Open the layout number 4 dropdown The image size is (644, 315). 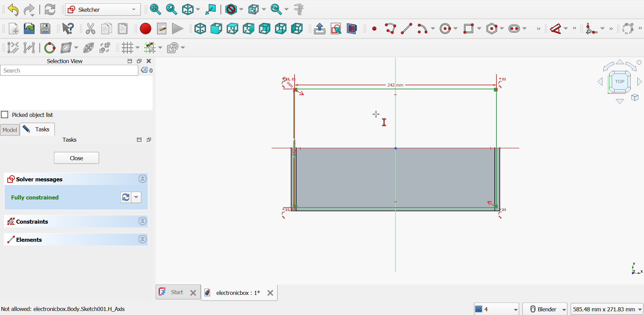coord(497,309)
